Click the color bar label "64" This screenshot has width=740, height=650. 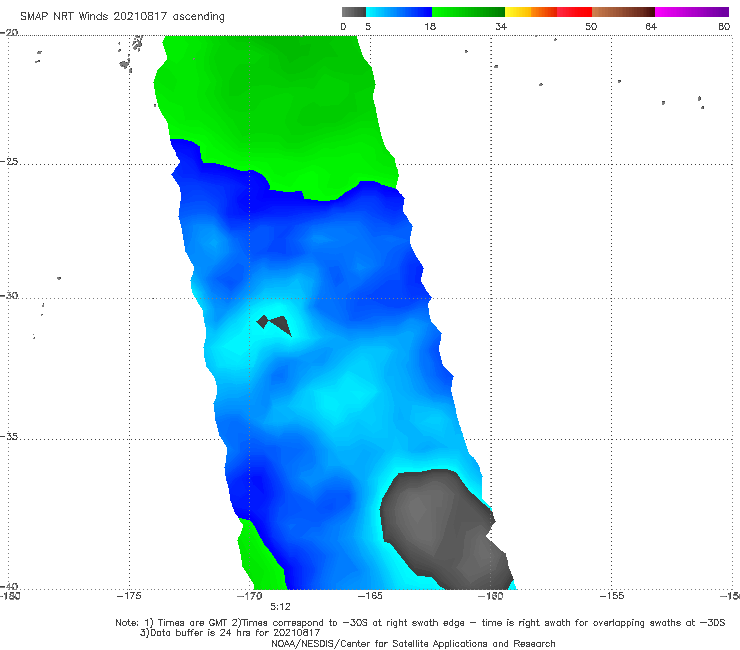click(x=651, y=26)
